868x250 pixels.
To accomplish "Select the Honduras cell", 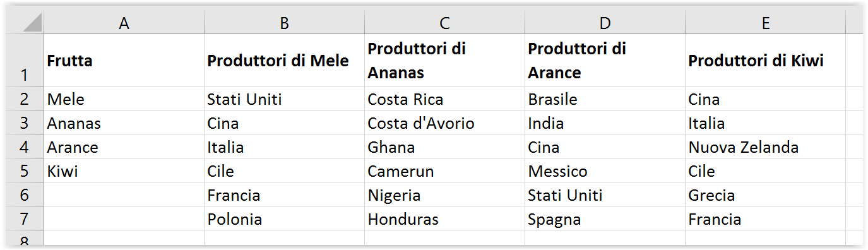I will (x=445, y=219).
